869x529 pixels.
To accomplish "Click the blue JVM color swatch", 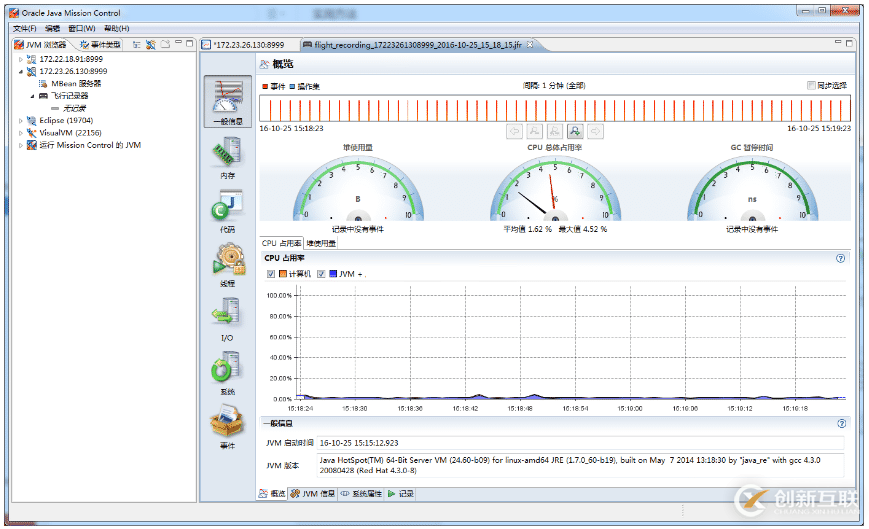I will pyautogui.click(x=333, y=274).
